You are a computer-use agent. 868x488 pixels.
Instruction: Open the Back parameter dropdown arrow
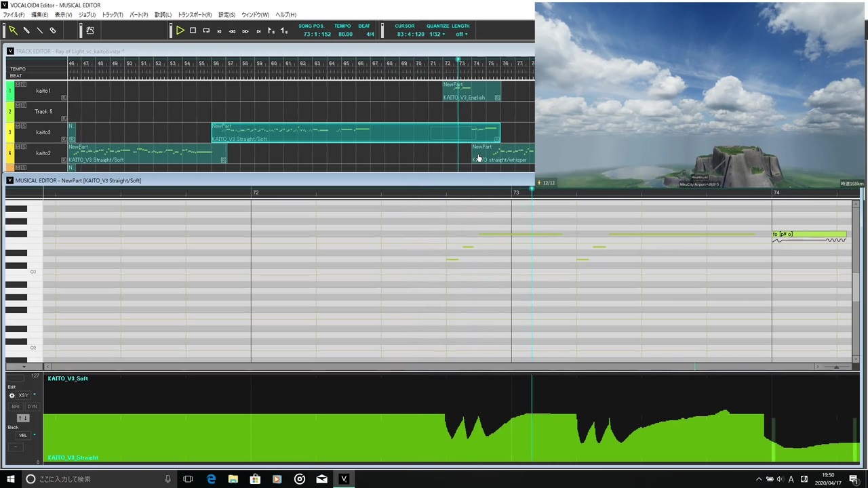[35, 435]
